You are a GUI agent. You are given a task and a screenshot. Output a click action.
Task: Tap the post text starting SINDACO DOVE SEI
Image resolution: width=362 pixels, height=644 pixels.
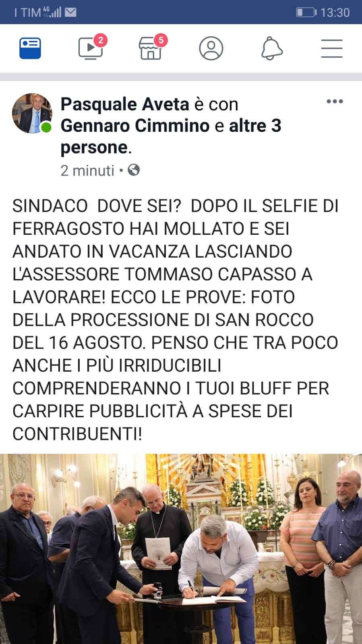175,320
